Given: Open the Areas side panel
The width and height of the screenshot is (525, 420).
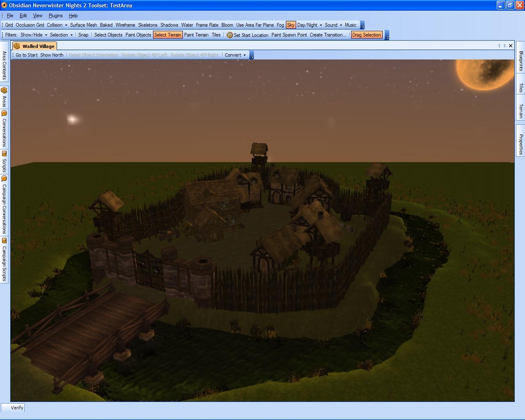Looking at the screenshot, I should [x=4, y=97].
